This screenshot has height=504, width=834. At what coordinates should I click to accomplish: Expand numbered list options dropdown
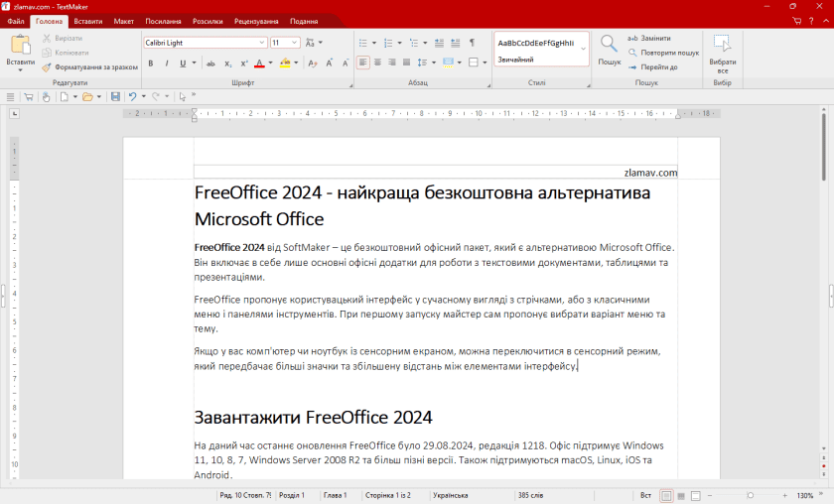point(399,43)
